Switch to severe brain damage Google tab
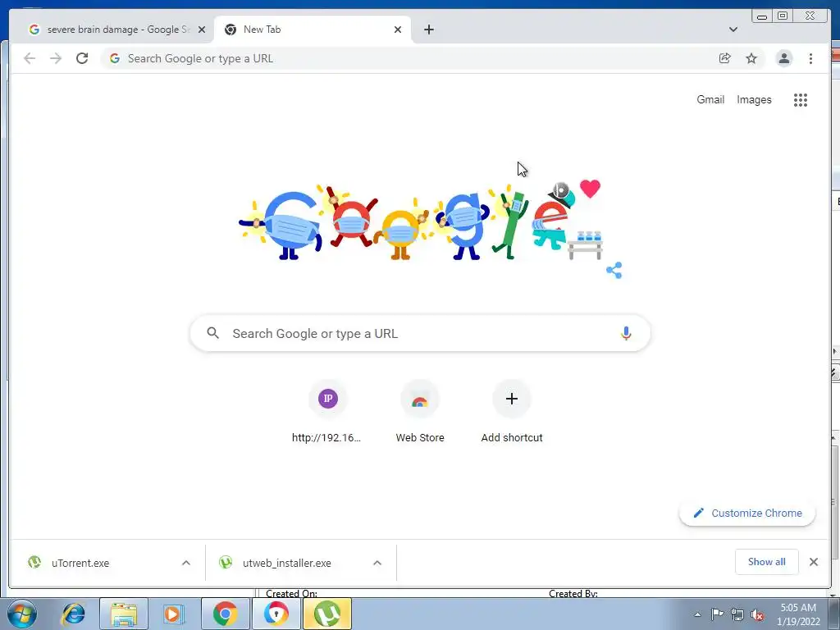This screenshot has width=840, height=630. point(115,30)
